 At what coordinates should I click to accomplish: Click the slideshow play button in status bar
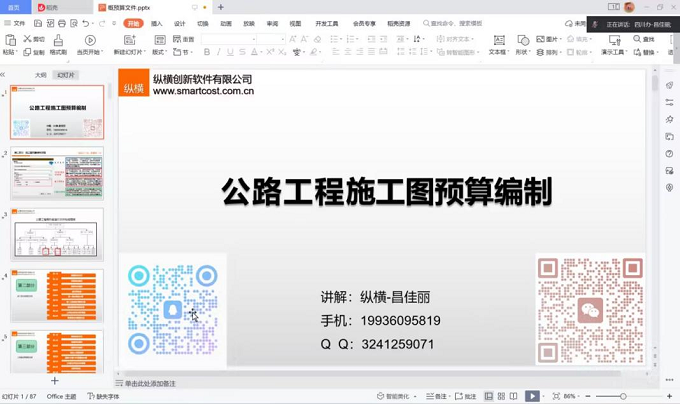[x=532, y=396]
